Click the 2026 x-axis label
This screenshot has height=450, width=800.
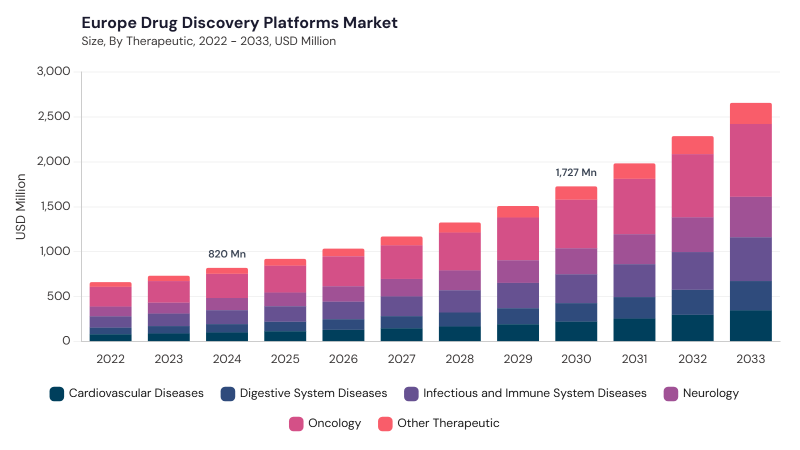coord(343,359)
